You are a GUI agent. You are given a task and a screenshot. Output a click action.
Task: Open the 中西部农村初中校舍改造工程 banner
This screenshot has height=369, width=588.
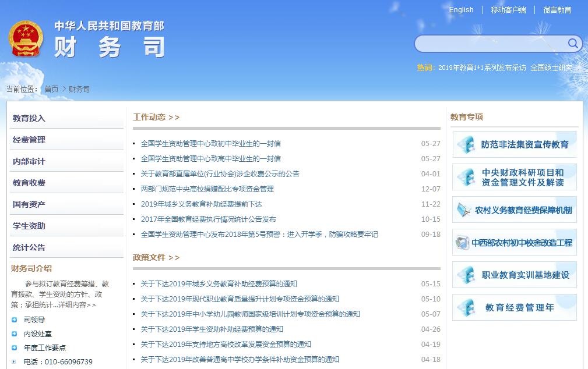pyautogui.click(x=515, y=242)
